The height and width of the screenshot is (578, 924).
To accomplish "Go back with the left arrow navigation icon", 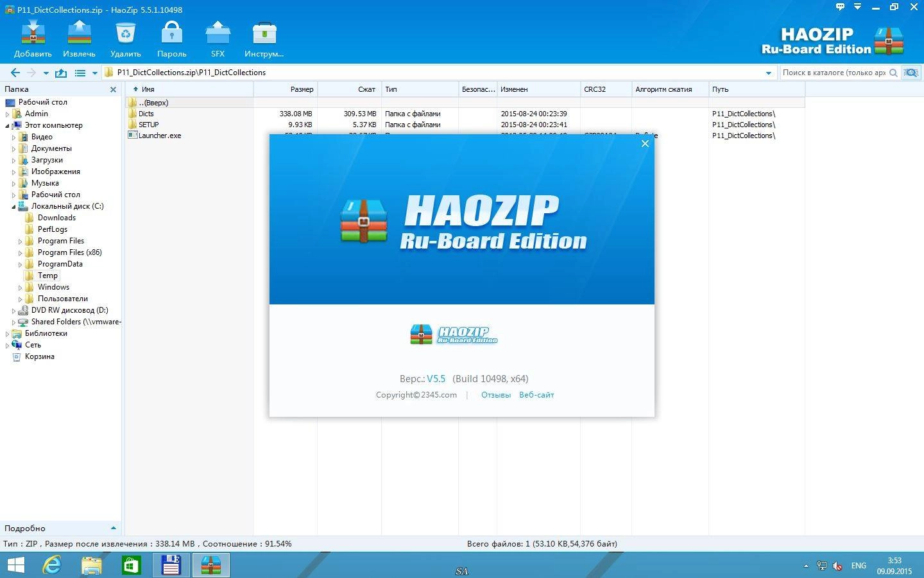I will click(15, 73).
